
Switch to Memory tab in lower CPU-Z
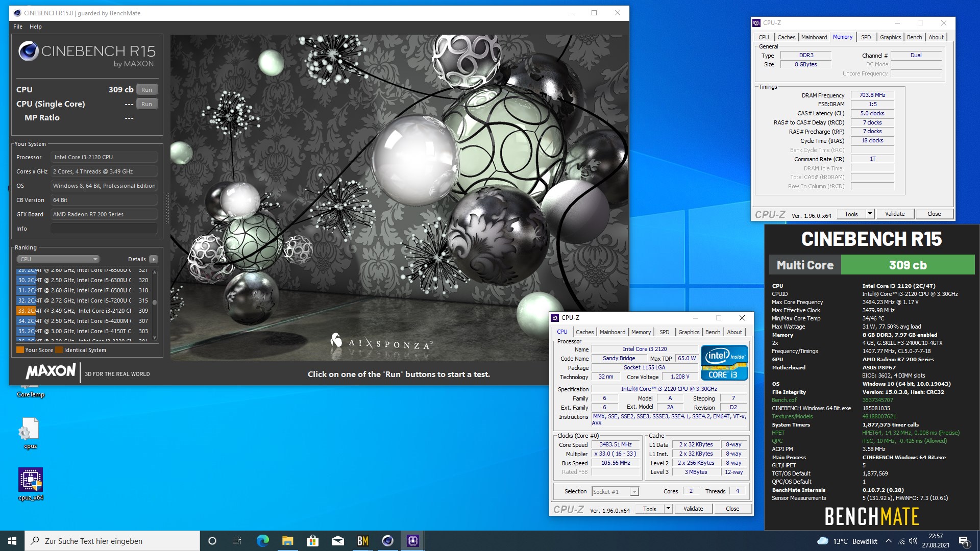641,332
